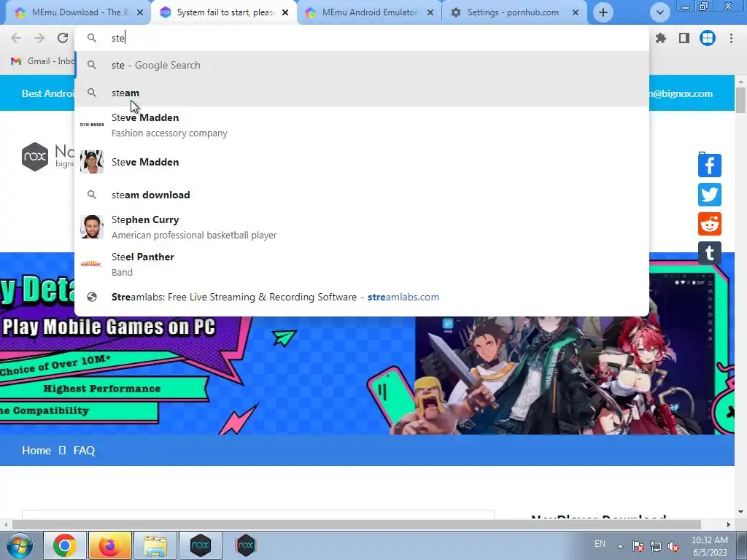Image resolution: width=747 pixels, height=560 pixels.
Task: Click the address bar input showing 'ste'
Action: click(x=362, y=38)
